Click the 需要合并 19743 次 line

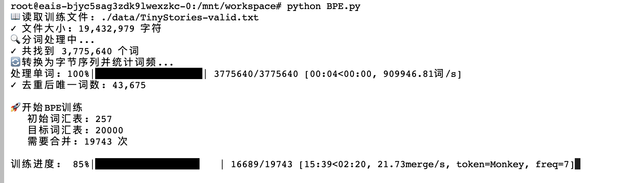click(x=77, y=142)
